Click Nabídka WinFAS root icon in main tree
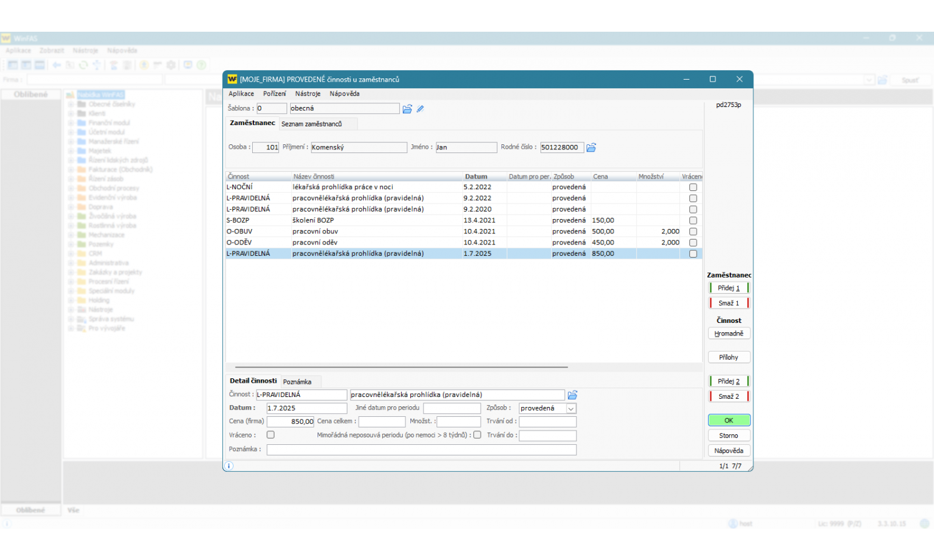The height and width of the screenshot is (560, 934). [70, 95]
